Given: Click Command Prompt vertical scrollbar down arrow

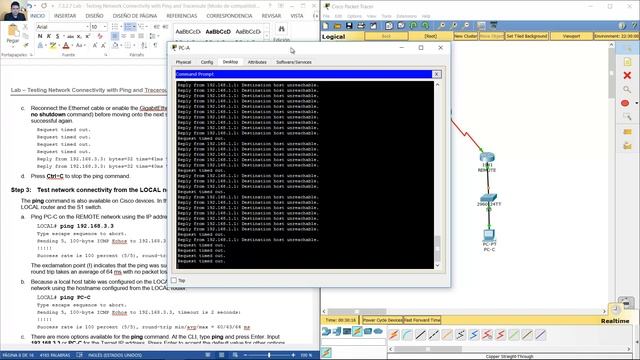Looking at the screenshot, I should 438,265.
